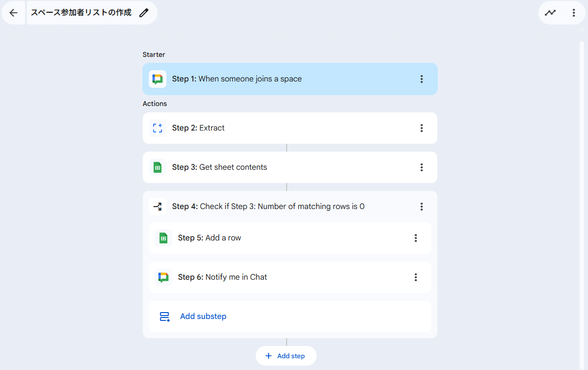
Task: Open the top-right three-dot menu
Action: pyautogui.click(x=574, y=13)
